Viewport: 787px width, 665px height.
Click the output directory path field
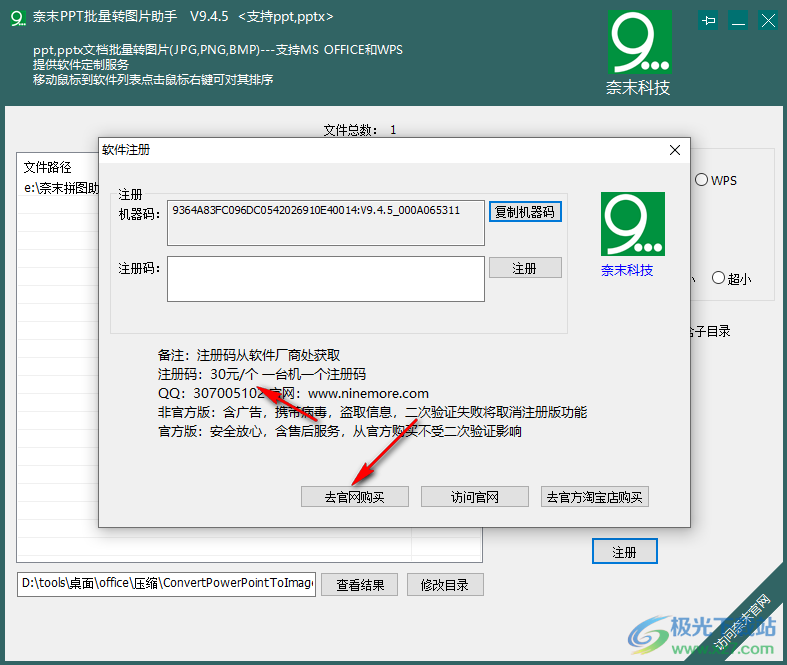click(166, 584)
